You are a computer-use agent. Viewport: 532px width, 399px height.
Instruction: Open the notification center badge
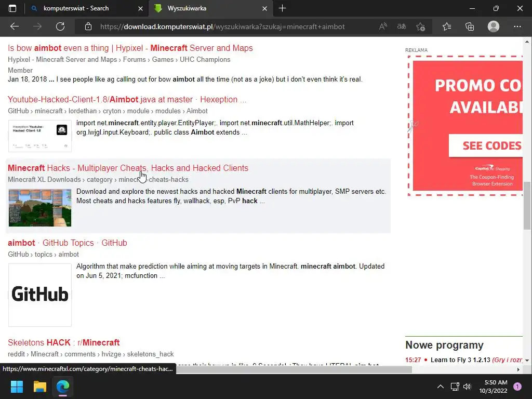pos(517,387)
